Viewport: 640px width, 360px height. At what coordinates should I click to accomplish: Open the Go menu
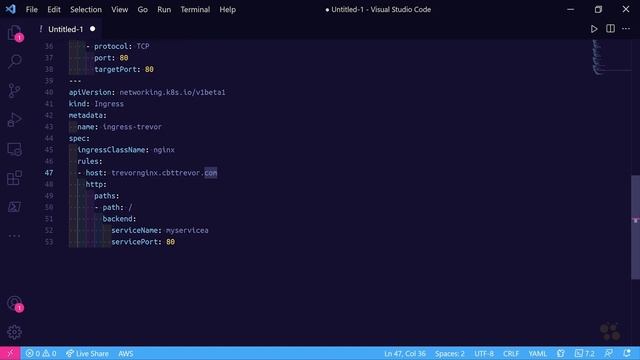[x=142, y=9]
